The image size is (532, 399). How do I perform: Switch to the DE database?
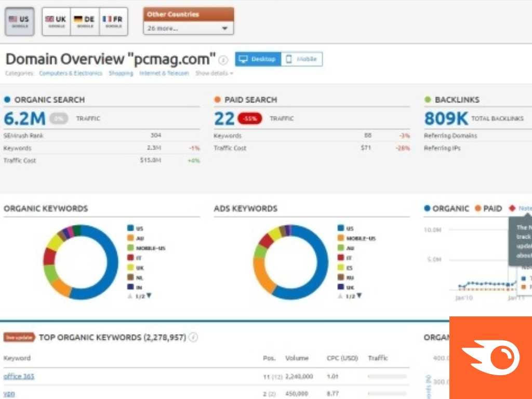85,21
